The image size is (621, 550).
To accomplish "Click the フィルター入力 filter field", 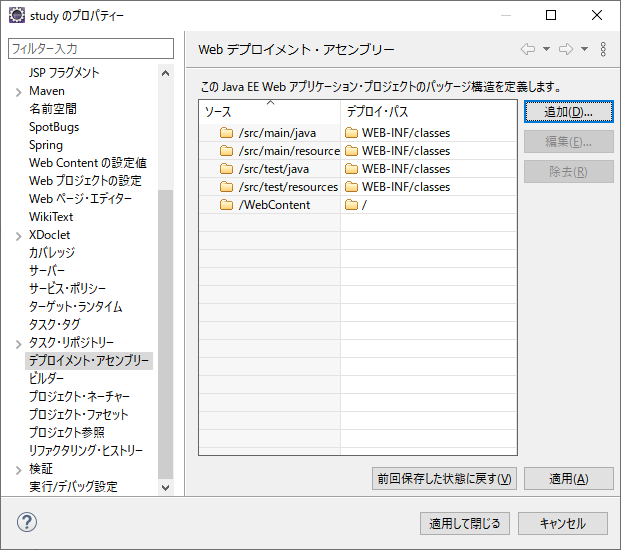I will (x=91, y=49).
